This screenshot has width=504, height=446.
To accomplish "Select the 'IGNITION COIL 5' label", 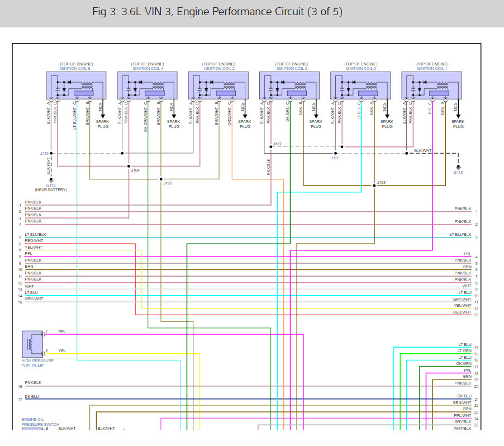I will tap(292, 69).
